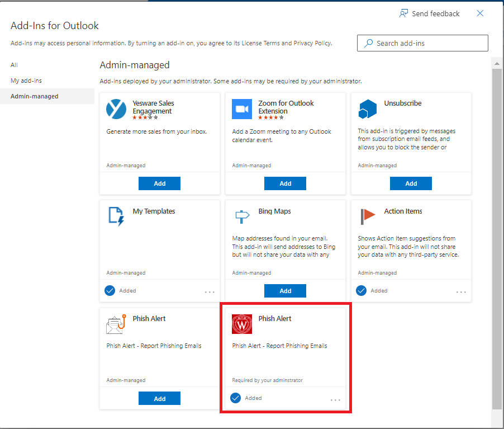Viewport: 504px width, 429px height.
Task: Open more options for Action Items
Action: pyautogui.click(x=461, y=292)
